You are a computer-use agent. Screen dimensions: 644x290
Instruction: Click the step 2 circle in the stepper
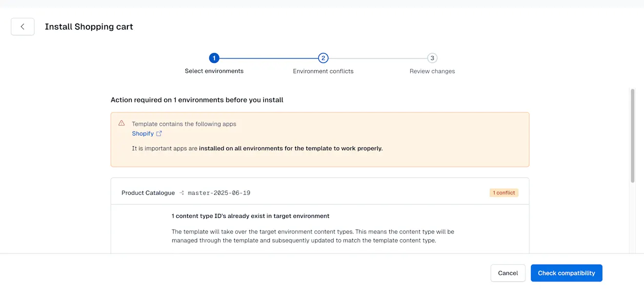tap(323, 58)
